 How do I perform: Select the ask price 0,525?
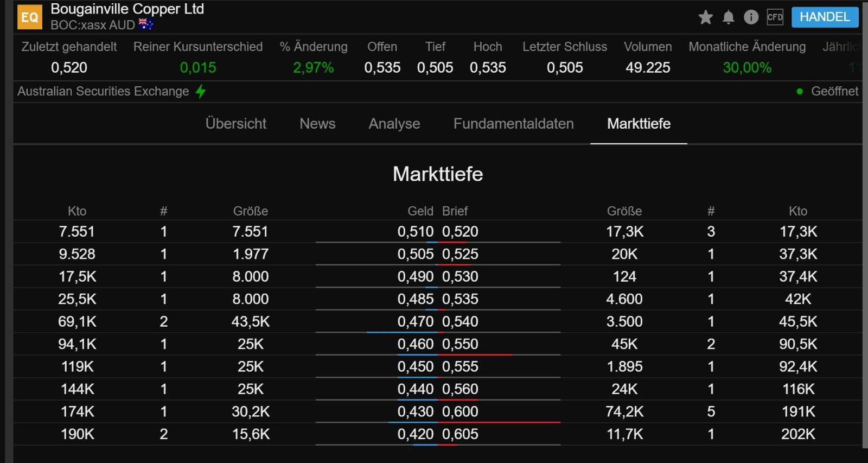click(460, 254)
